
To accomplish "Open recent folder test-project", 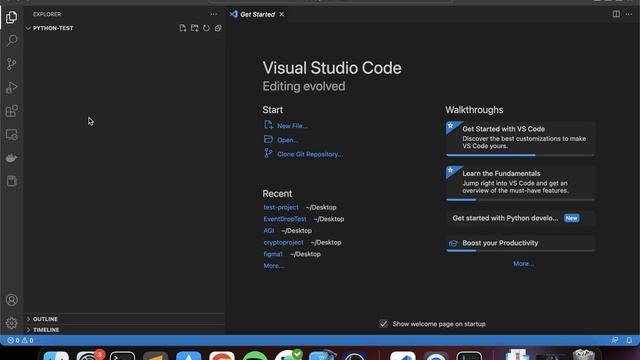I will [x=281, y=207].
